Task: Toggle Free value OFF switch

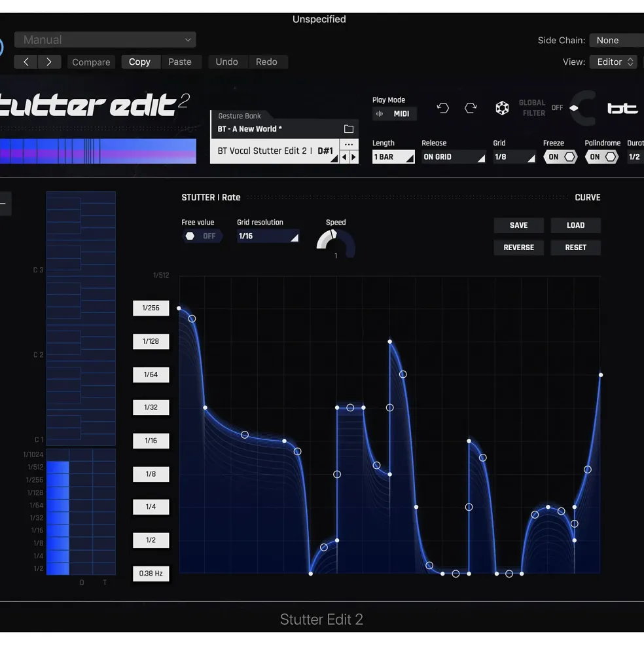Action: pyautogui.click(x=202, y=236)
